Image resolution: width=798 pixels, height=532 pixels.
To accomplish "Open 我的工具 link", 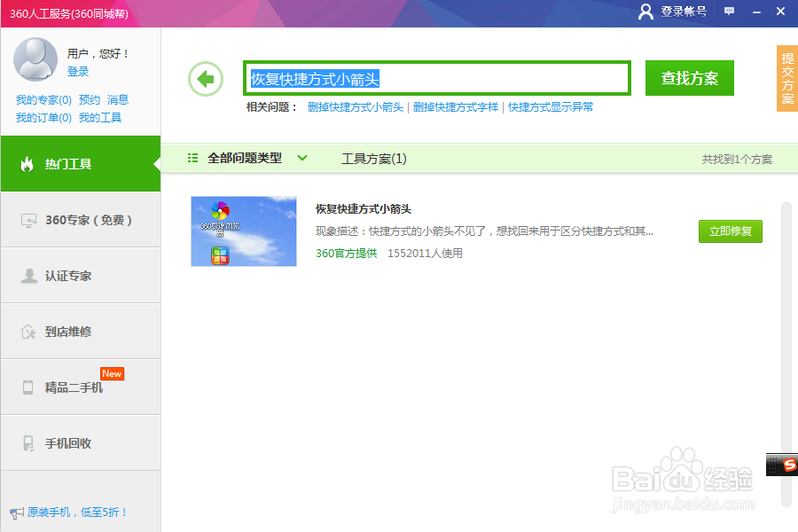I will 100,118.
